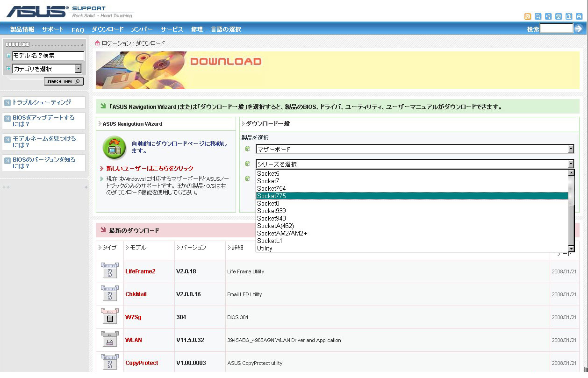588x378 pixels.
Task: Click the arrow icon beside モデルネームを見つけるには
Action: click(x=7, y=139)
